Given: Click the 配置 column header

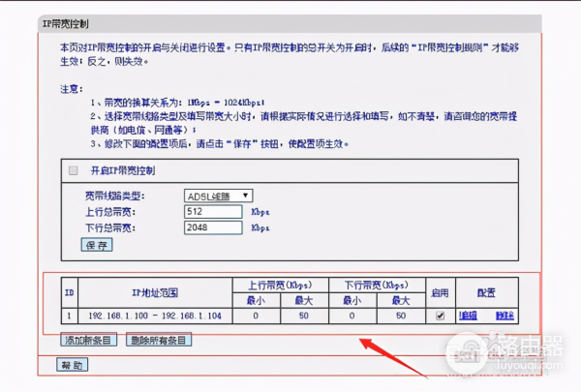Looking at the screenshot, I should coord(486,292).
